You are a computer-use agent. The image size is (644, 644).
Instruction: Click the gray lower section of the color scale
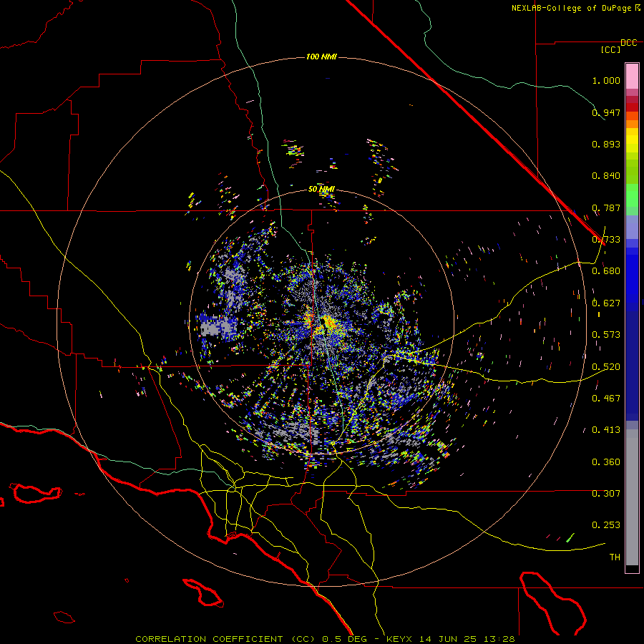pyautogui.click(x=632, y=497)
